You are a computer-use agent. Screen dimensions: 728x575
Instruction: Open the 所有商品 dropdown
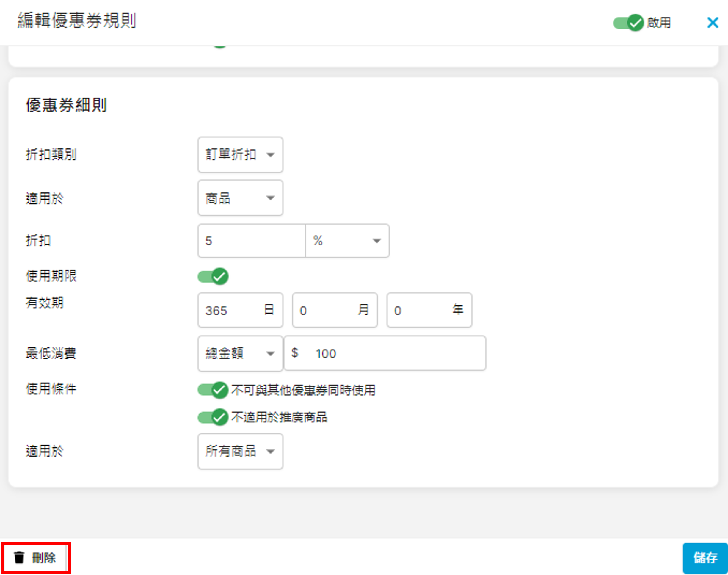point(240,452)
